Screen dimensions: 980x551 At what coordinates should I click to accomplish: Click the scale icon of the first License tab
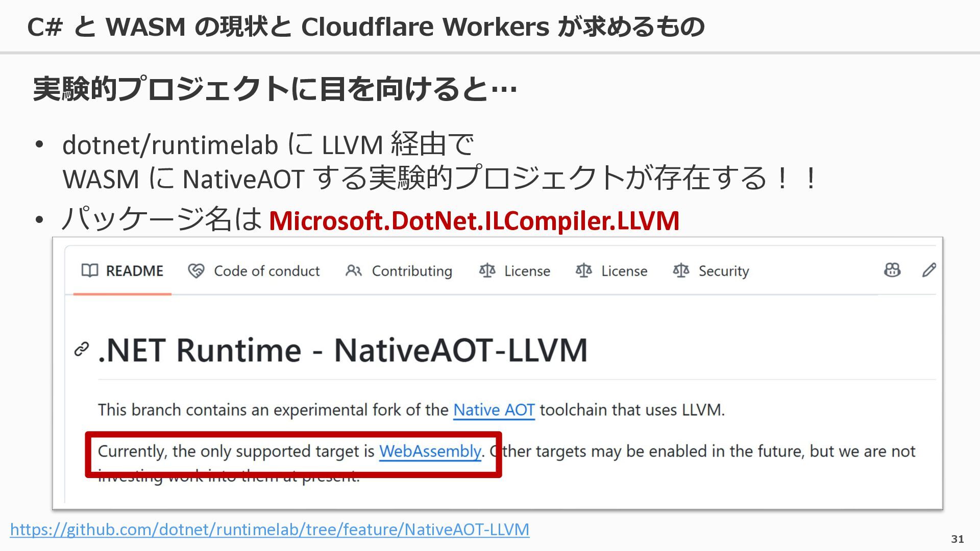coord(487,270)
